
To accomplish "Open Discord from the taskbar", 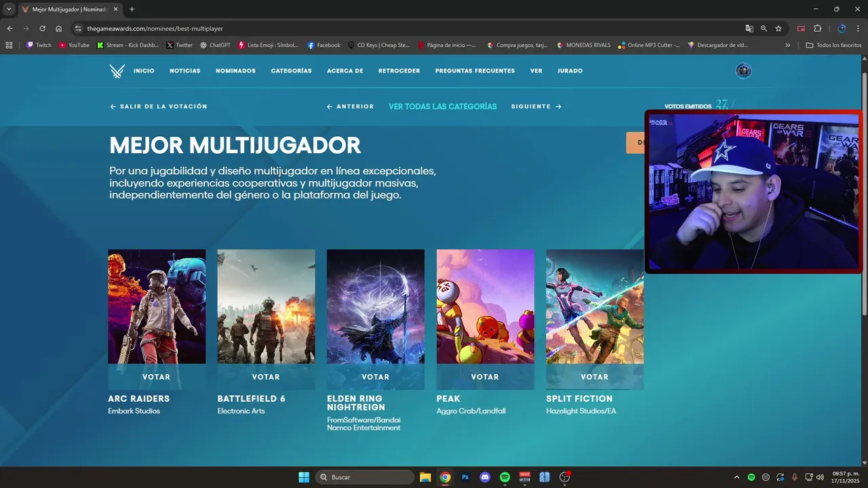I will click(x=485, y=477).
